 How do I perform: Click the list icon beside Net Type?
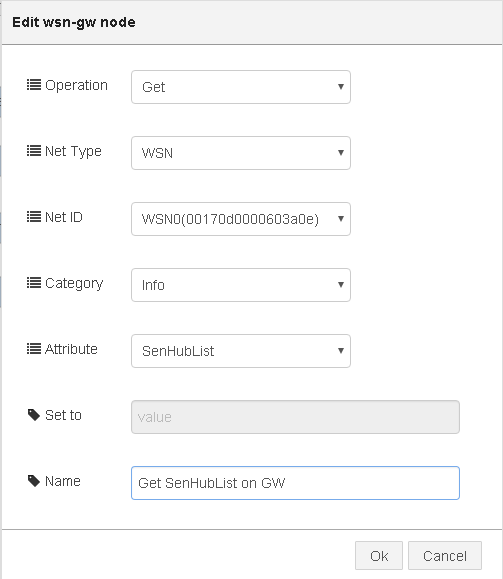tap(34, 151)
